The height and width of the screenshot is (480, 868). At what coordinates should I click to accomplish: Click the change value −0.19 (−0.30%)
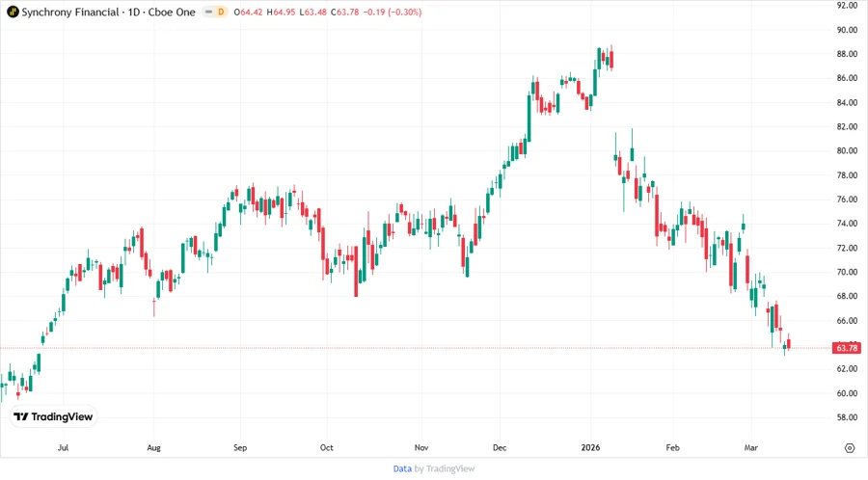[393, 12]
